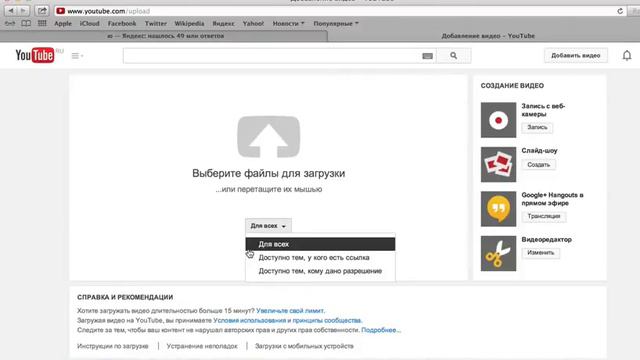Open the Популярные bookmarks dropdown
640x360 pixels.
point(336,24)
